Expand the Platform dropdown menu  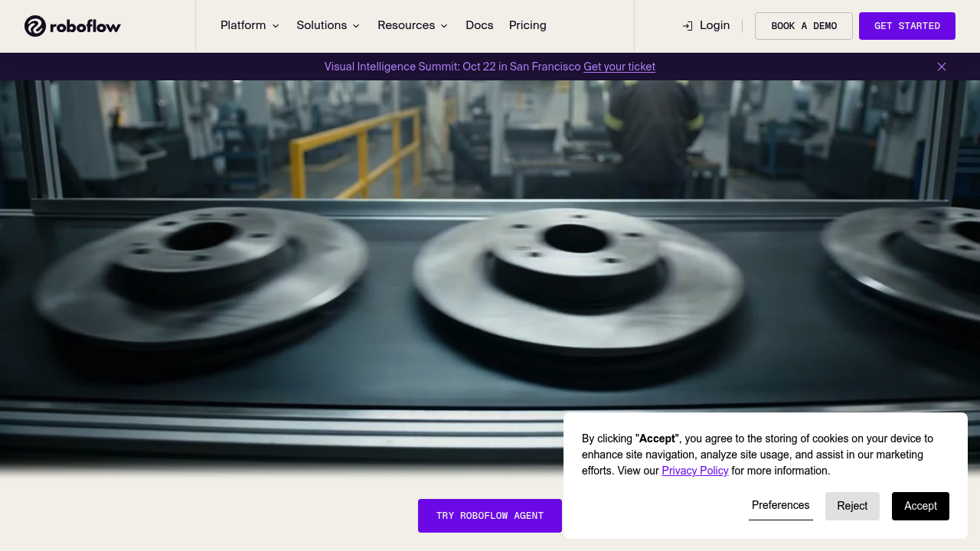250,25
